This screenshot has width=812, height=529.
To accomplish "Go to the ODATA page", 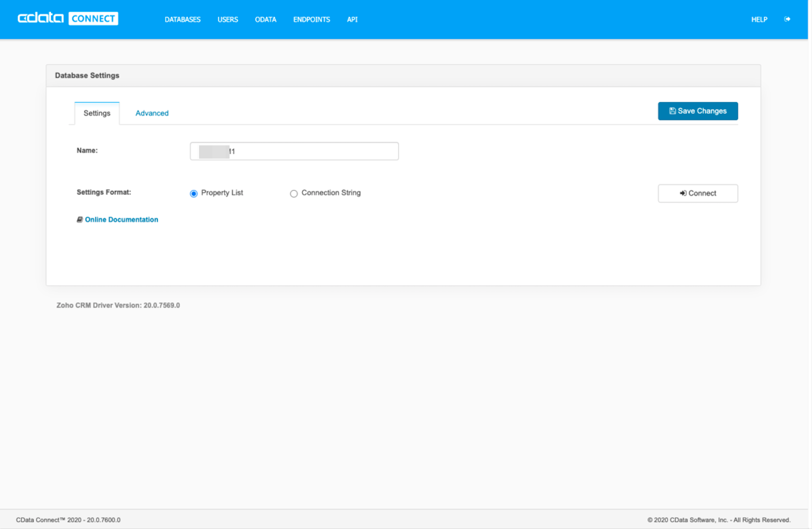I will coord(265,20).
